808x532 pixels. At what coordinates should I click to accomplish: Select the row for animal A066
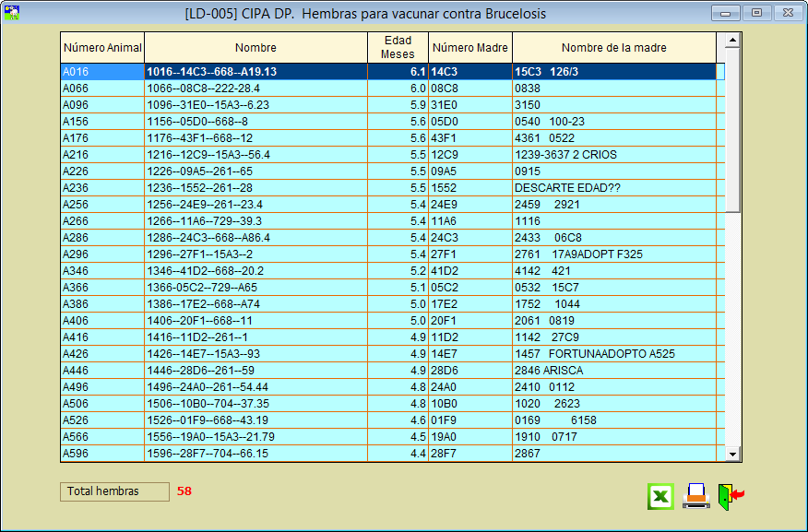101,89
